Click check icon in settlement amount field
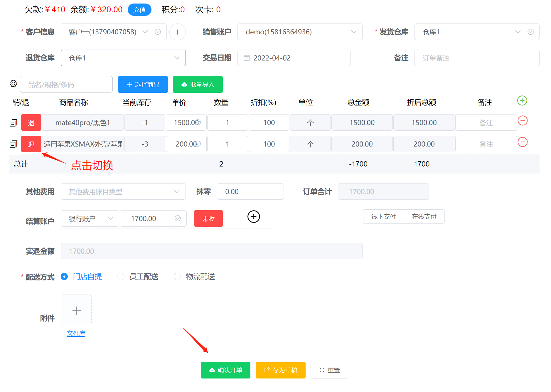Image resolution: width=551 pixels, height=392 pixels. [x=178, y=218]
